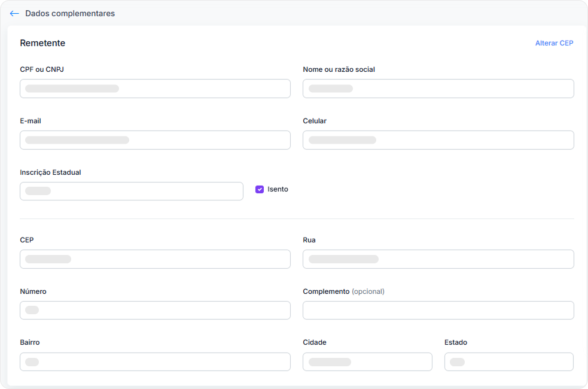Focus the Estado input field

(x=508, y=361)
